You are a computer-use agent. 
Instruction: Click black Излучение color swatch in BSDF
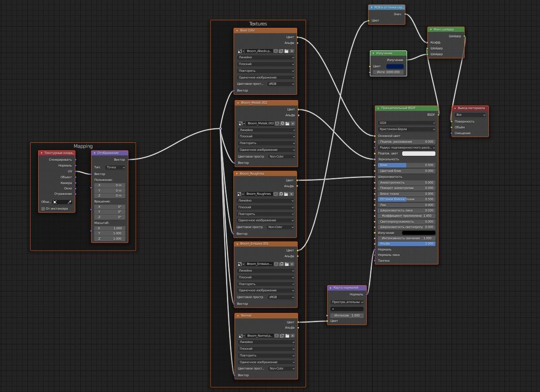pyautogui.click(x=419, y=233)
